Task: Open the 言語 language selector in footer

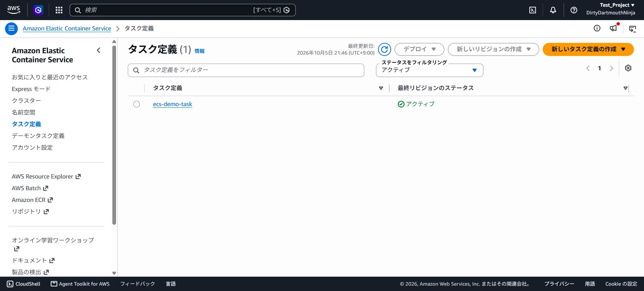Action: coord(171,284)
